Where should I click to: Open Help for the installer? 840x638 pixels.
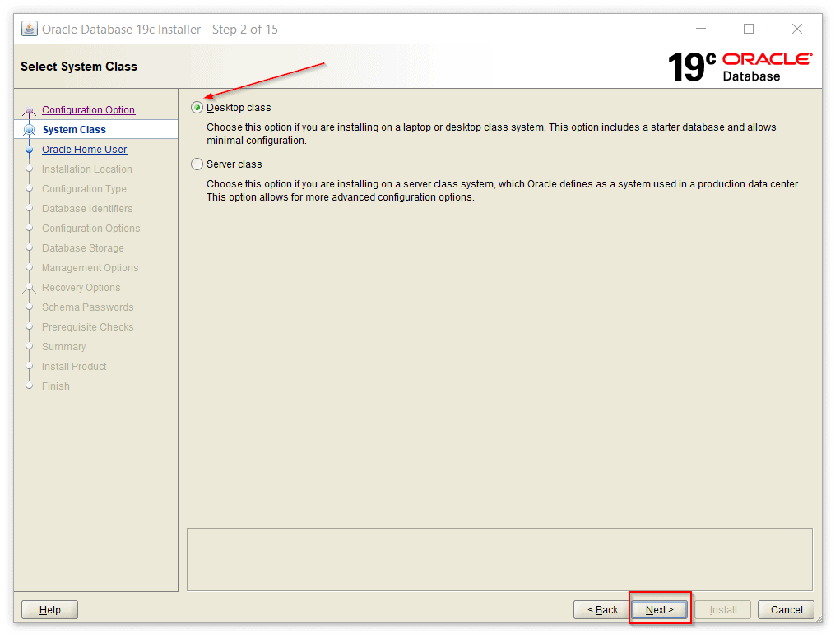point(49,610)
